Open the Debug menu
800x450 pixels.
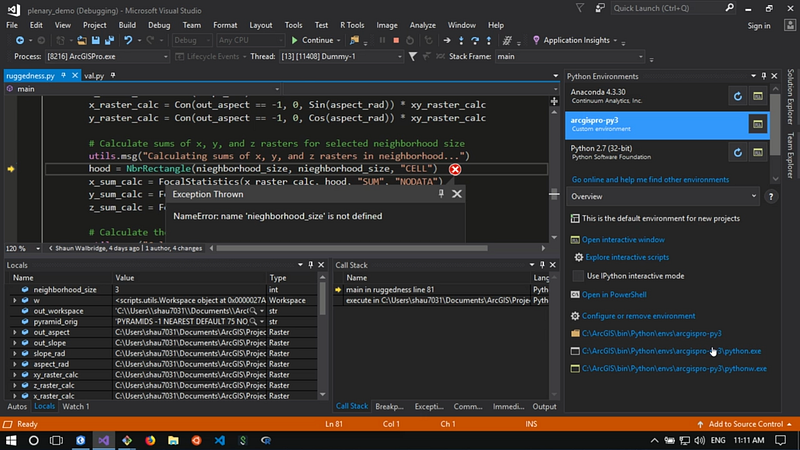click(159, 24)
